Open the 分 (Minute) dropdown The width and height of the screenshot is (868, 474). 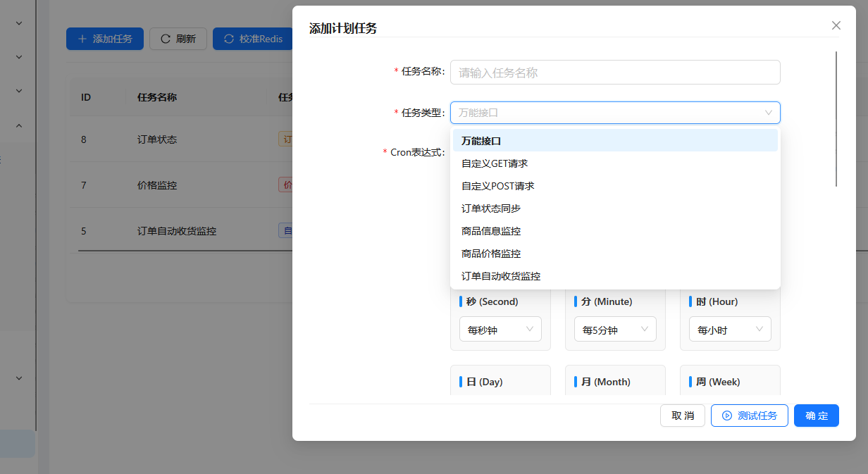tap(614, 330)
